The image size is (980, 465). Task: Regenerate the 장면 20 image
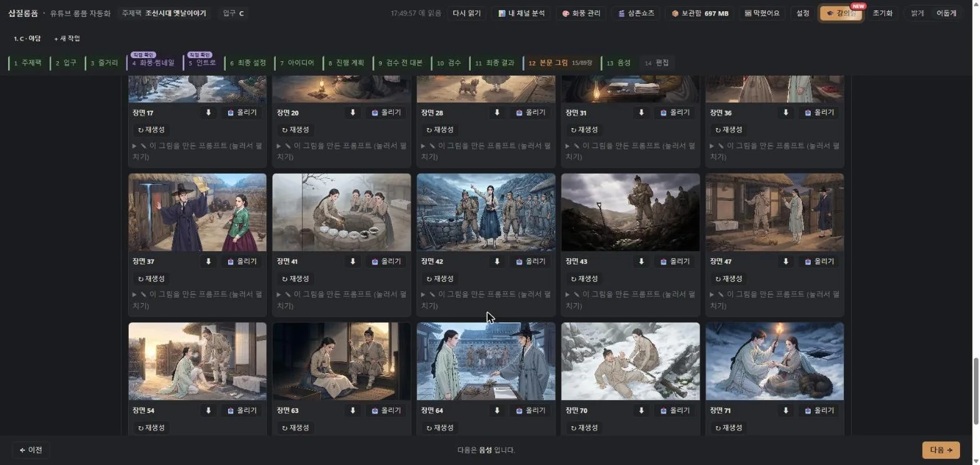[296, 130]
